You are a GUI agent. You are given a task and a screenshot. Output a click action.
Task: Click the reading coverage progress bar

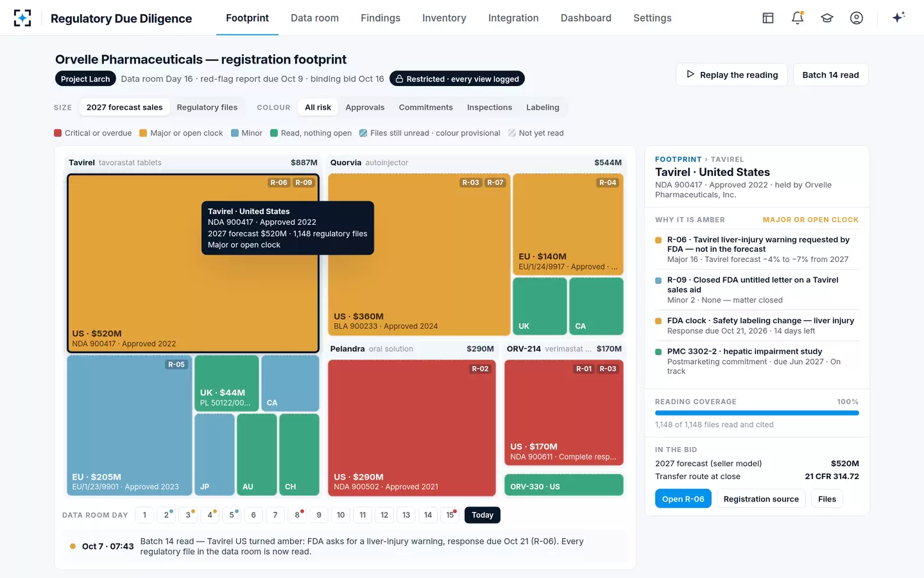[x=757, y=413]
